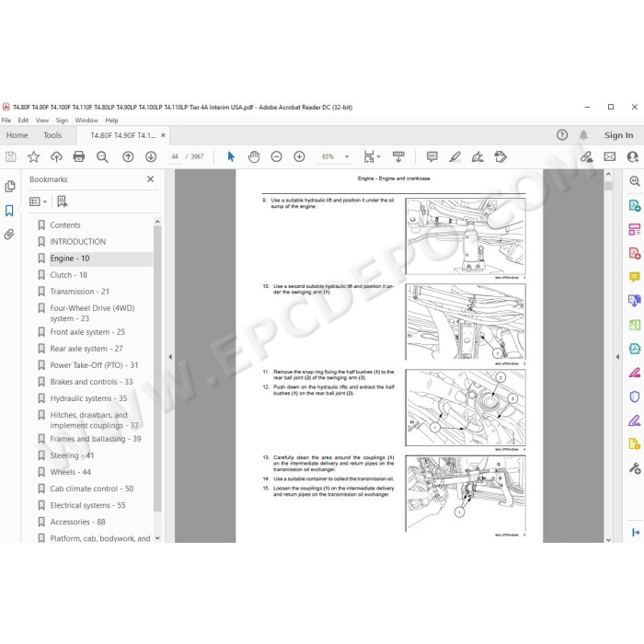Activate the Hand pan tool
Screen dimensions: 644x644
pos(254,156)
